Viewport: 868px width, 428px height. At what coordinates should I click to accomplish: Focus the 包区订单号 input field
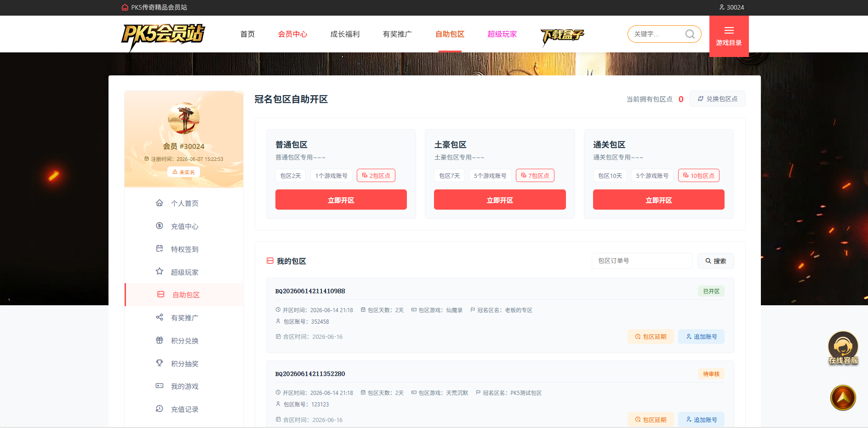[x=642, y=261]
